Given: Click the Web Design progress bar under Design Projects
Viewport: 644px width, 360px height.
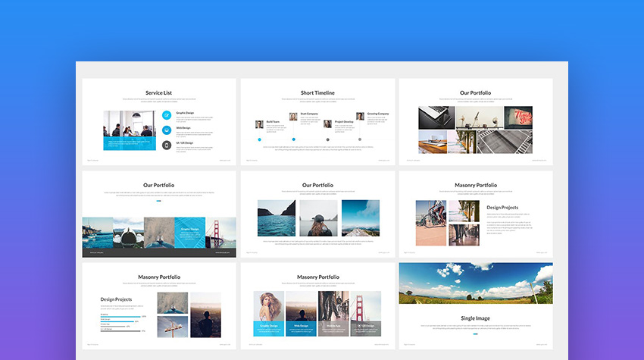Looking at the screenshot, I should click(x=117, y=322).
